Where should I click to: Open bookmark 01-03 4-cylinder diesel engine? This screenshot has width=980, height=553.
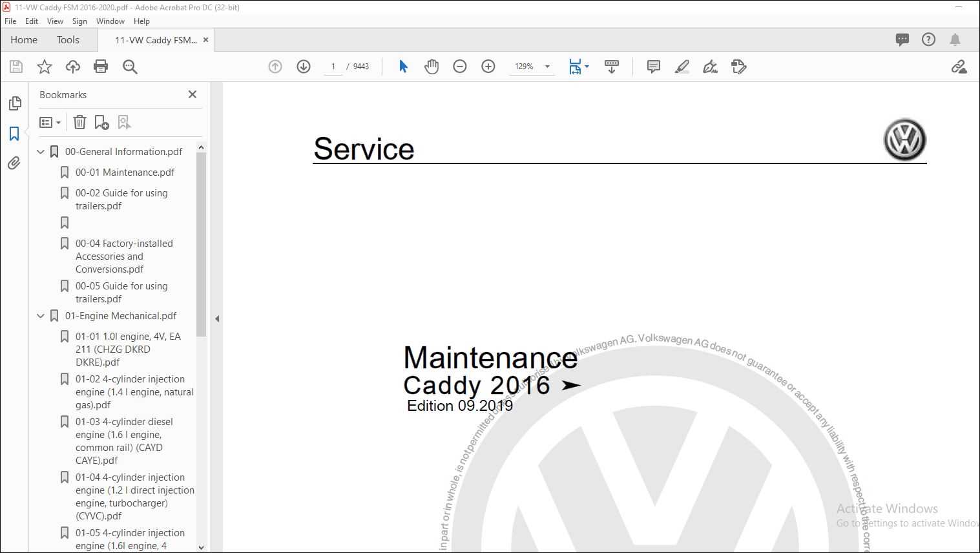pyautogui.click(x=124, y=441)
